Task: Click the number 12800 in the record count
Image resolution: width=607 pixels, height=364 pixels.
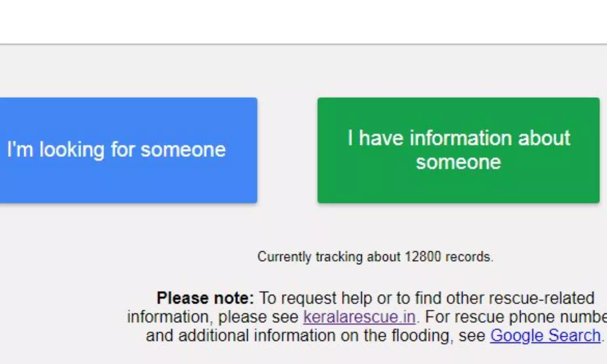Action: 422,257
